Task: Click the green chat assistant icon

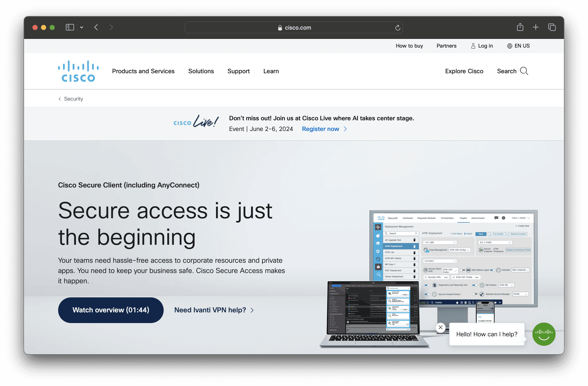Action: coord(543,334)
